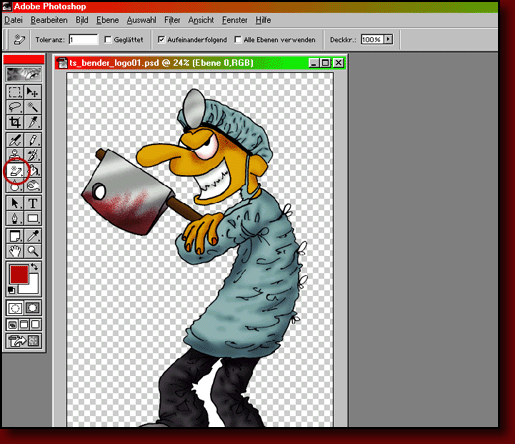Switch to Quick Mask Mode
Viewport: 515px width, 444px height.
[x=33, y=308]
